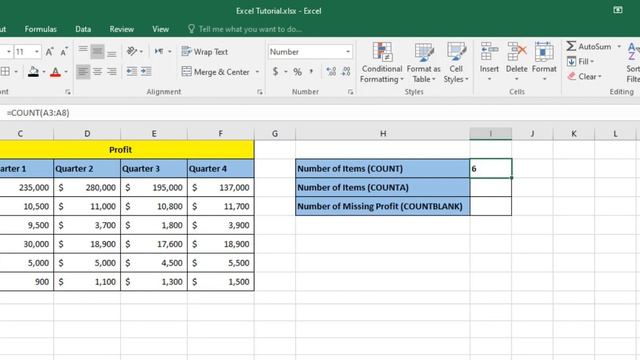Toggle align left

point(83,72)
